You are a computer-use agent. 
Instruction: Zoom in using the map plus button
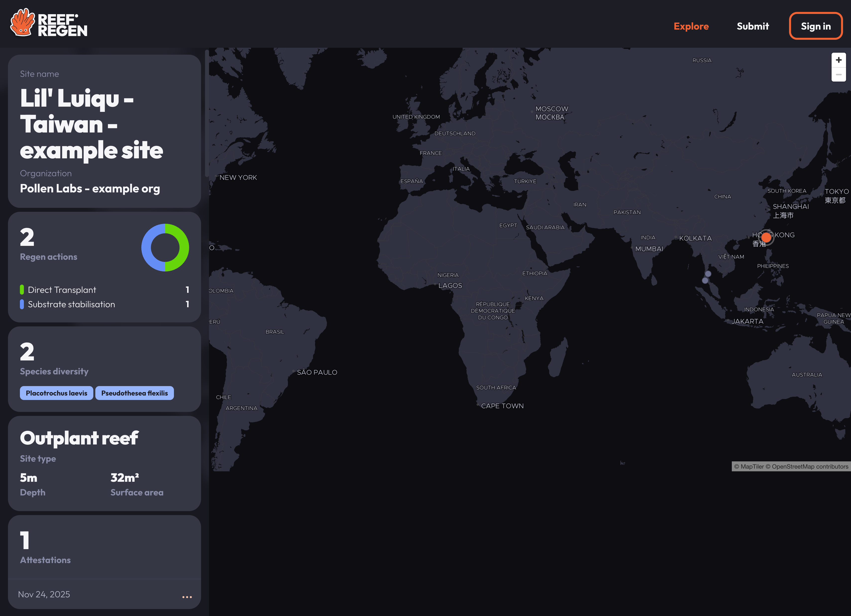coord(838,60)
